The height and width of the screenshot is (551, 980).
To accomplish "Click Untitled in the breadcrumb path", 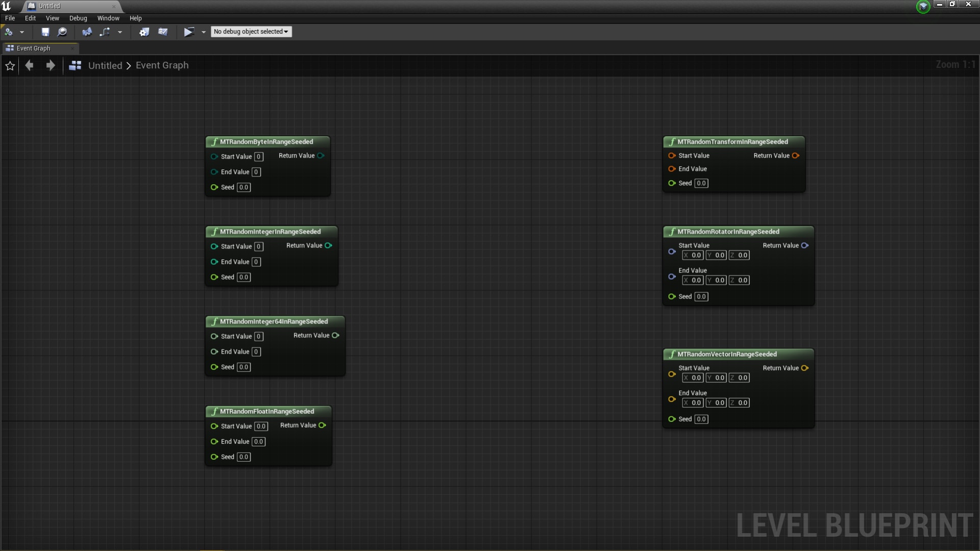I will pyautogui.click(x=105, y=65).
